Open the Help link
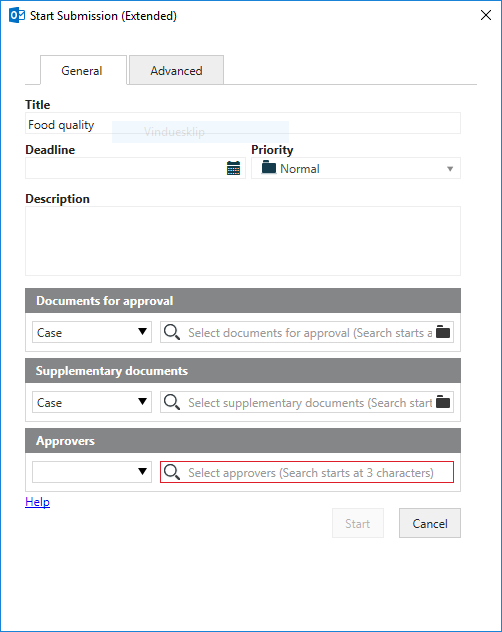 (x=37, y=502)
